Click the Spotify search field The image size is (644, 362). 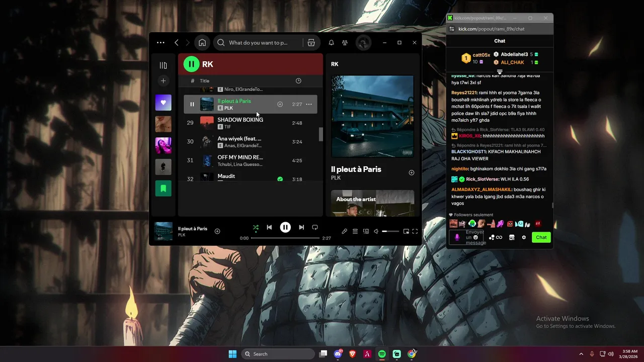258,43
